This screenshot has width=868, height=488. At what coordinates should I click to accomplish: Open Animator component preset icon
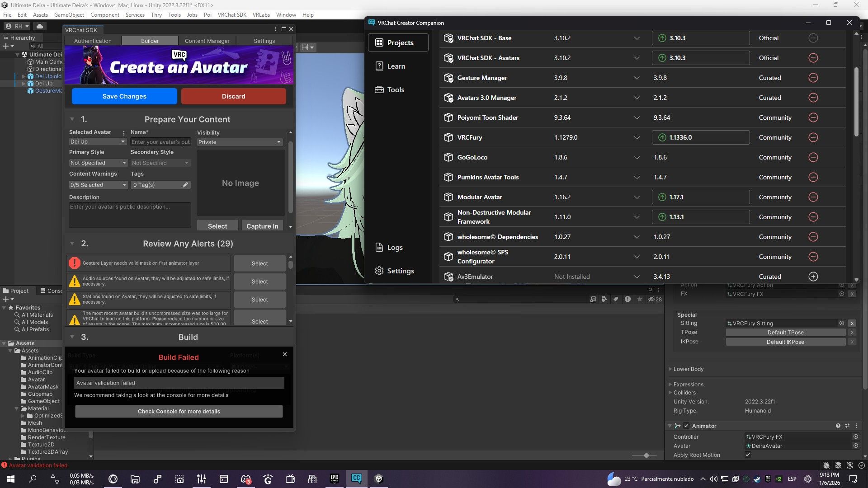(847, 426)
